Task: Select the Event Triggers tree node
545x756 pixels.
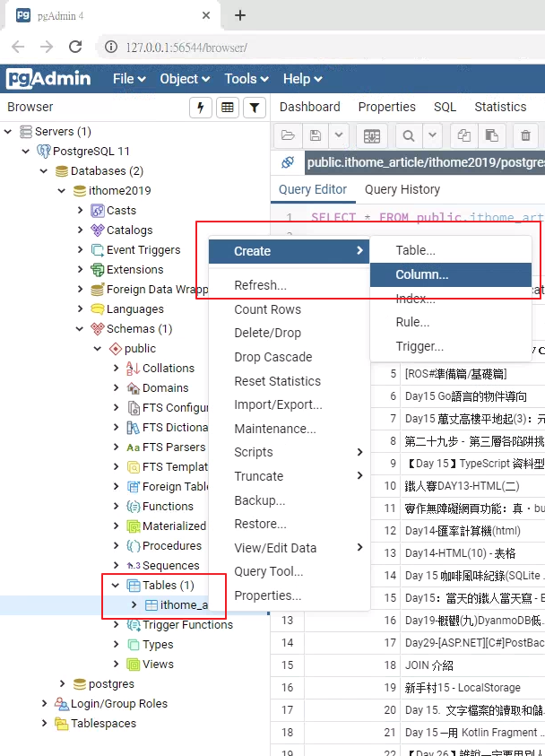Action: tap(143, 250)
